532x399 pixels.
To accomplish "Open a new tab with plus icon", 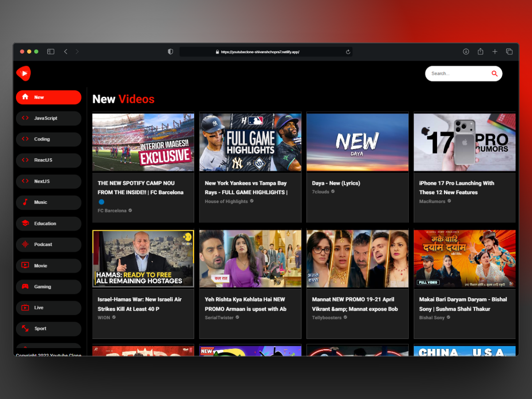I will 495,51.
